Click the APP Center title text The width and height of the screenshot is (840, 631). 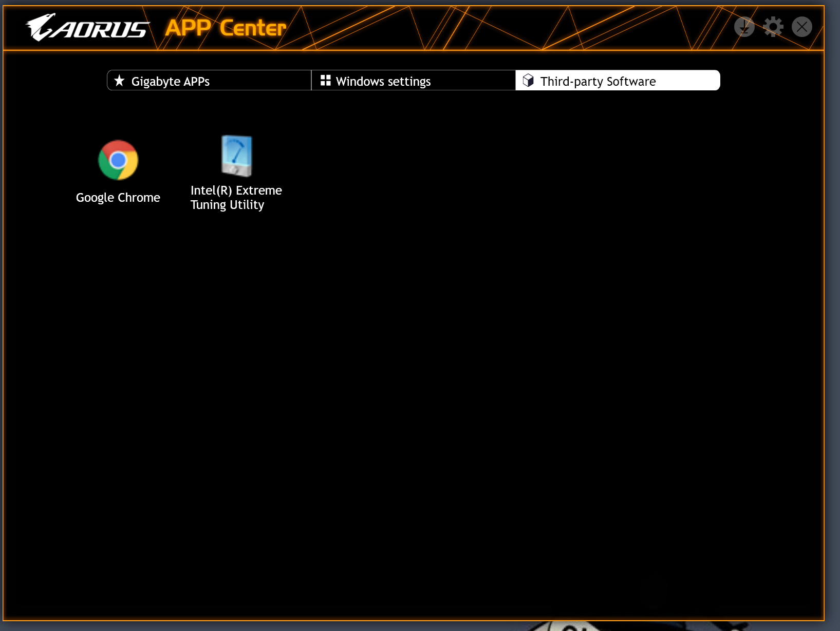(x=226, y=28)
